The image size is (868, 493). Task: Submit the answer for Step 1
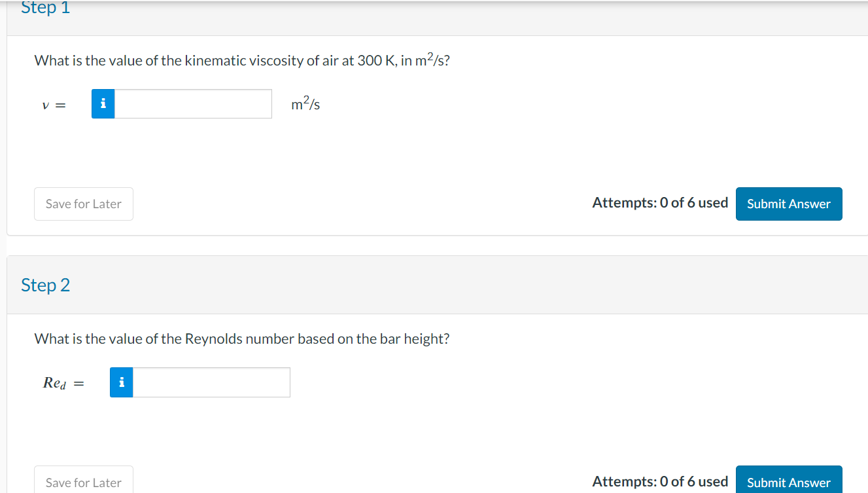[788, 204]
